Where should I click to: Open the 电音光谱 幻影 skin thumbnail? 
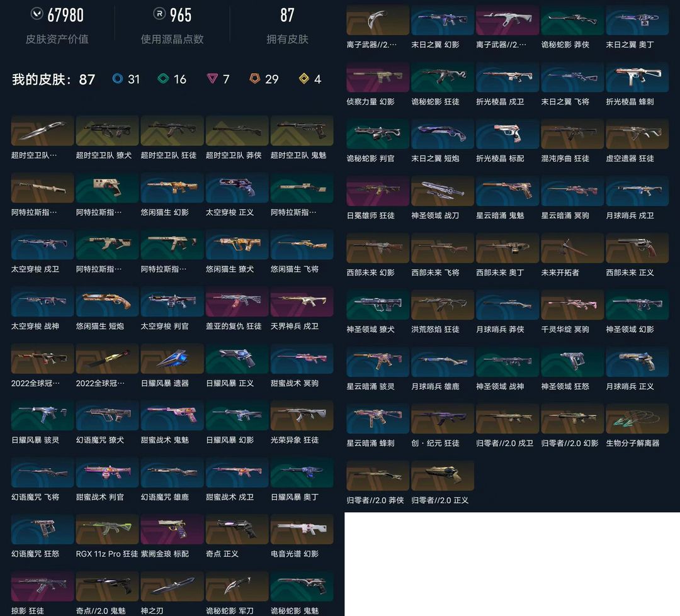pyautogui.click(x=302, y=529)
